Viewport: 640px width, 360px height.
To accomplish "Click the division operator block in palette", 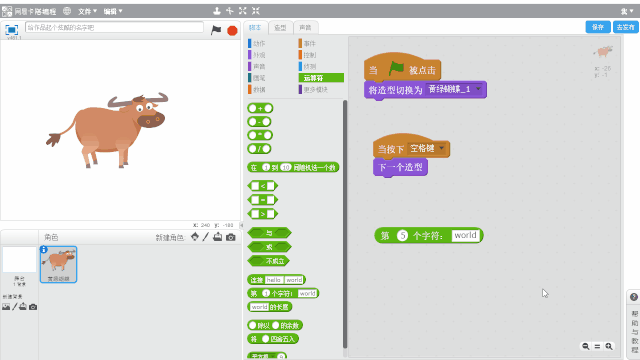I will coord(260,149).
